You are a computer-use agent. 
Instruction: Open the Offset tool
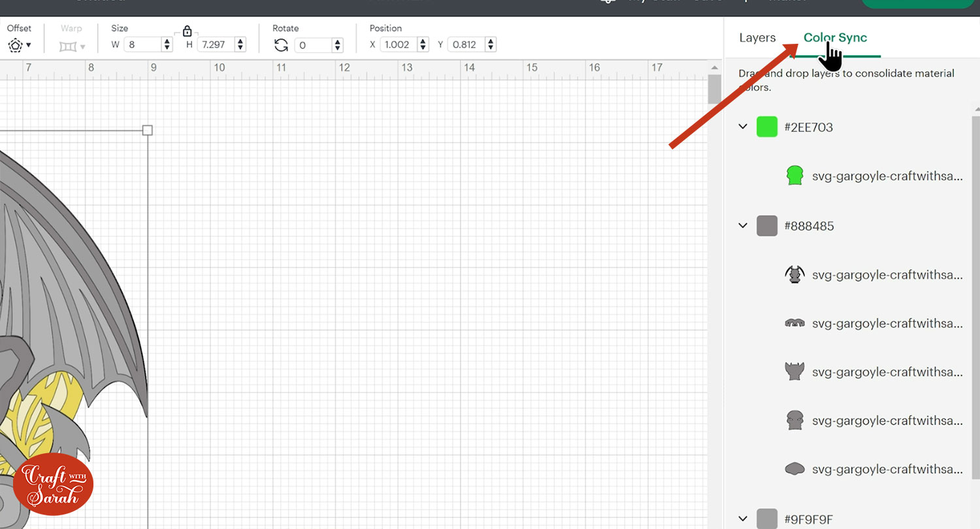15,46
